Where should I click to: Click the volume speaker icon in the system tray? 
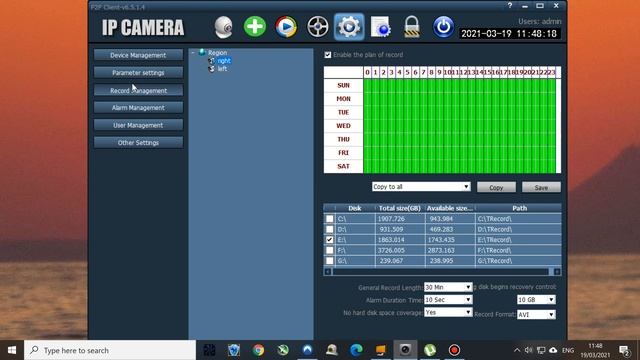pos(529,350)
